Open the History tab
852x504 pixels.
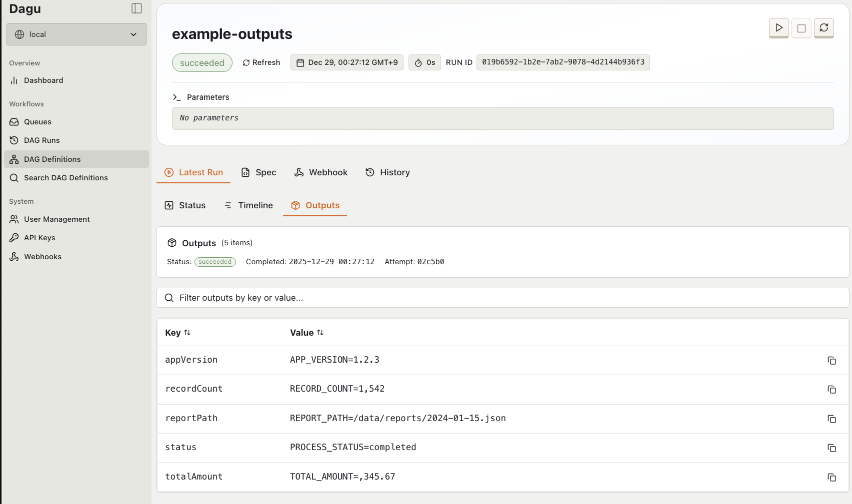pos(387,172)
